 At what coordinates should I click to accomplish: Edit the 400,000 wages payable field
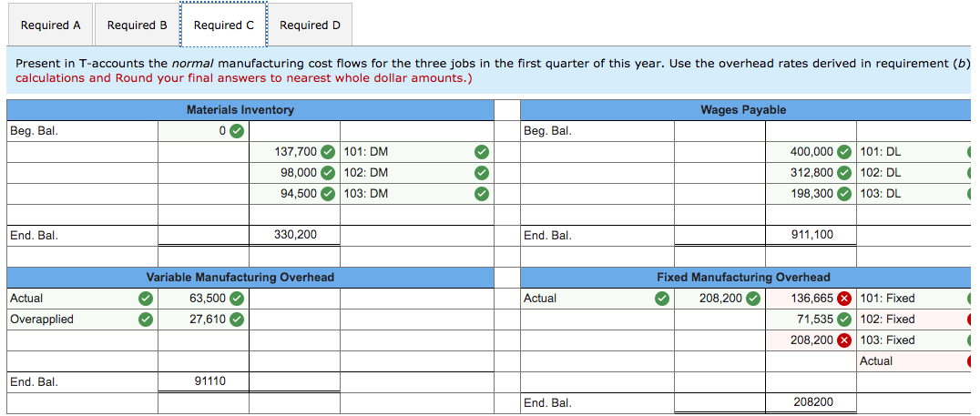(811, 152)
